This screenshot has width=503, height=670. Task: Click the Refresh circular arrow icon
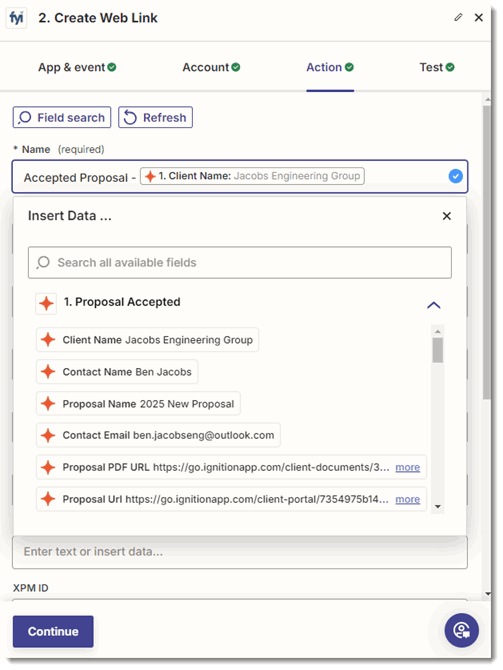pyautogui.click(x=130, y=118)
